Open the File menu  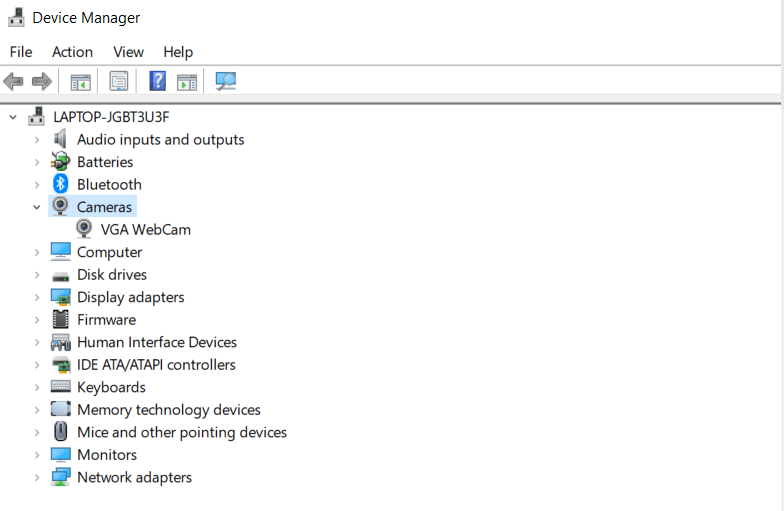(x=21, y=52)
